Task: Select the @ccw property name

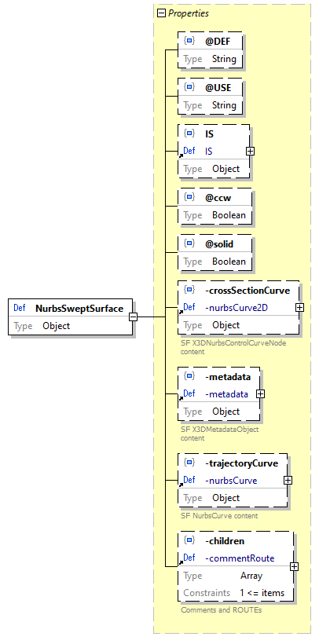Action: click(218, 198)
